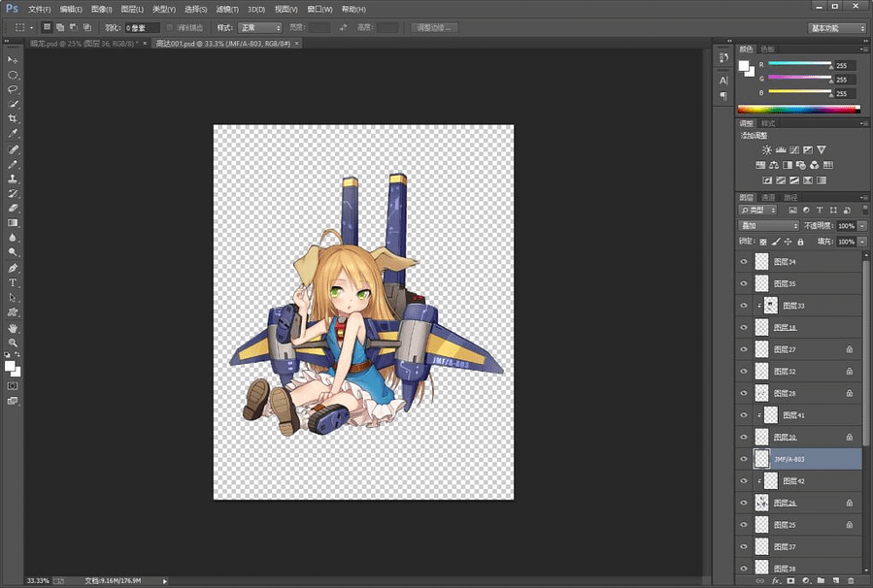Image resolution: width=873 pixels, height=588 pixels.
Task: Open the Layers panel menu
Action: click(x=862, y=198)
